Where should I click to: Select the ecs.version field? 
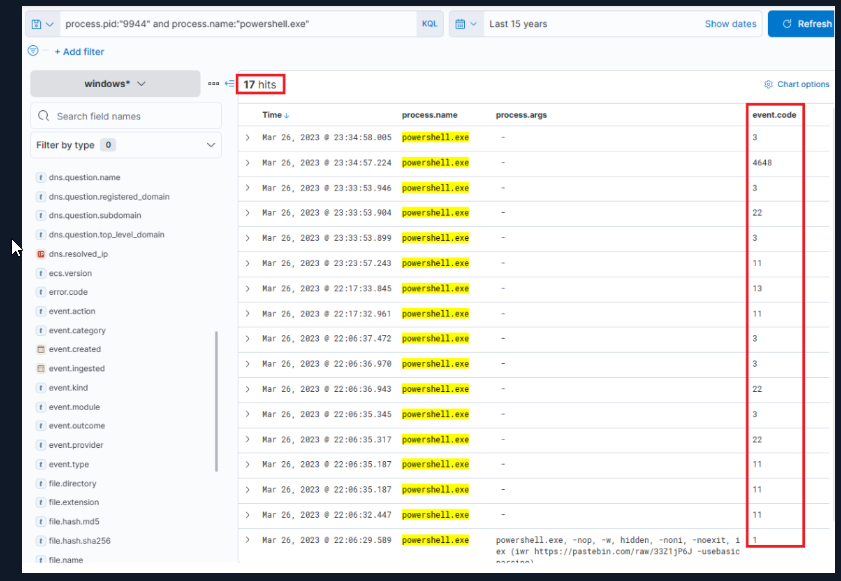tap(70, 273)
